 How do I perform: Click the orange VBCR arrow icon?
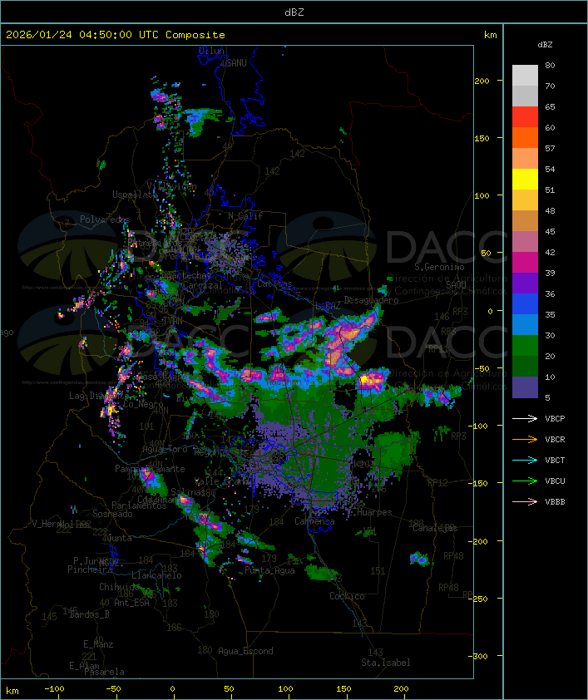pyautogui.click(x=526, y=439)
